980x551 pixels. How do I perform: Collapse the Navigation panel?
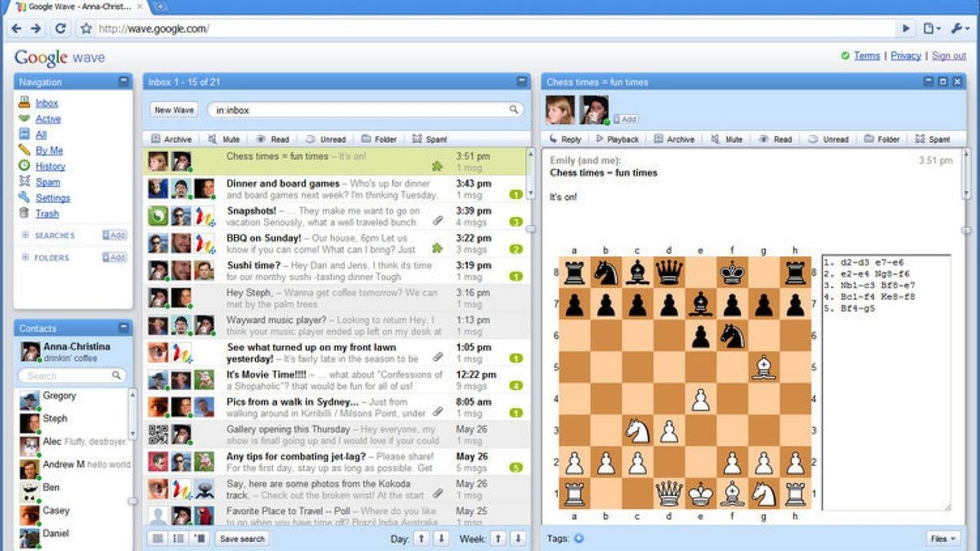pos(122,82)
